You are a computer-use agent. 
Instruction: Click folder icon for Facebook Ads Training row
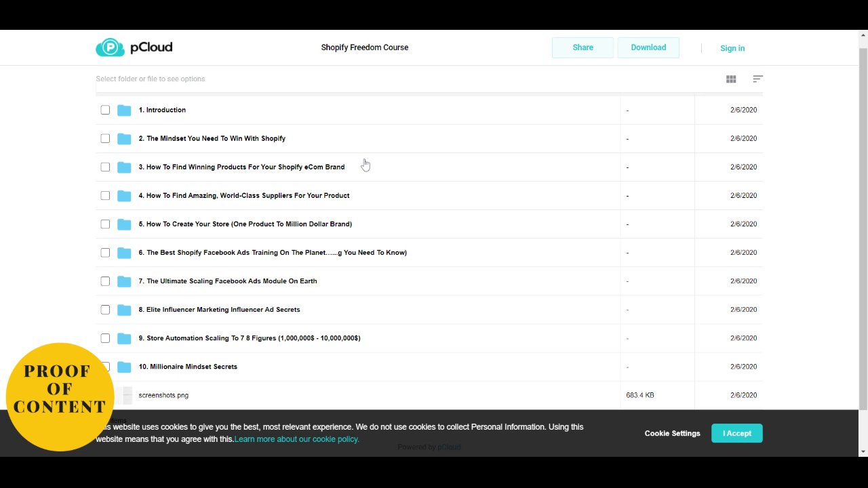coord(124,252)
